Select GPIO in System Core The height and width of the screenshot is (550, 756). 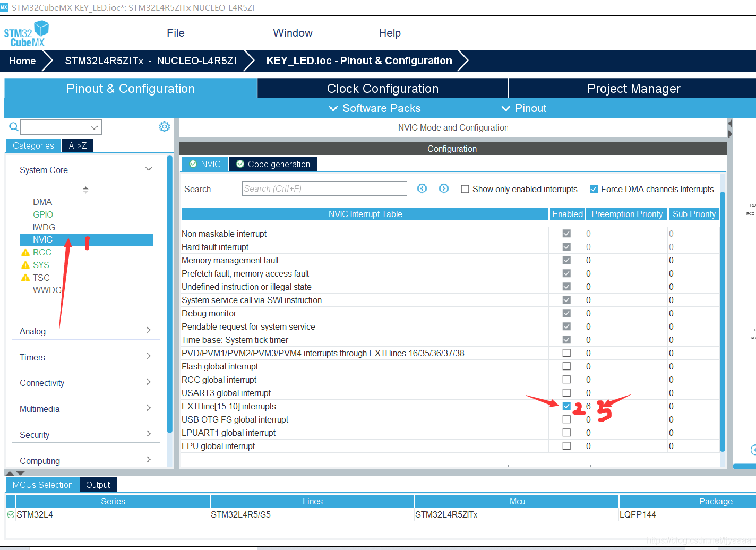tap(43, 214)
